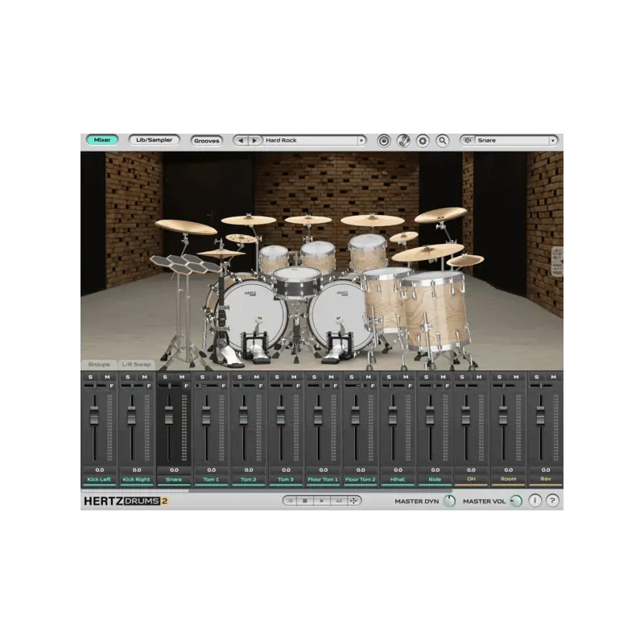
Task: Click the Groups button
Action: (x=99, y=365)
